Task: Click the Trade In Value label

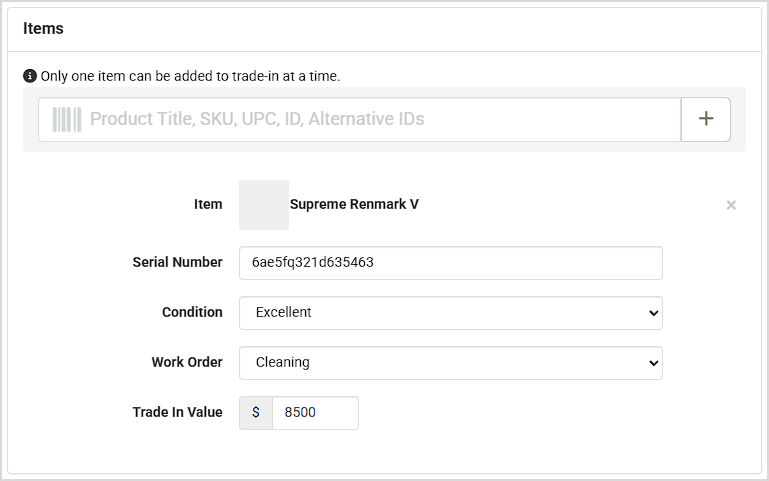Action: [177, 412]
